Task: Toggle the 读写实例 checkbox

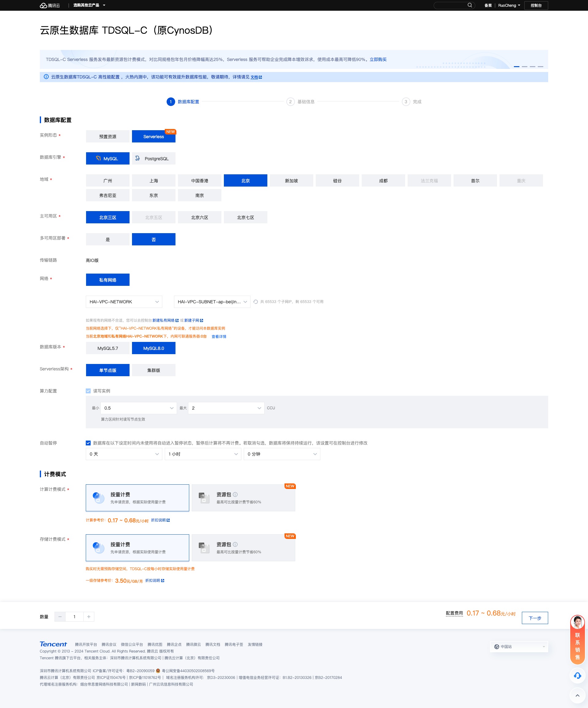Action: tap(88, 391)
